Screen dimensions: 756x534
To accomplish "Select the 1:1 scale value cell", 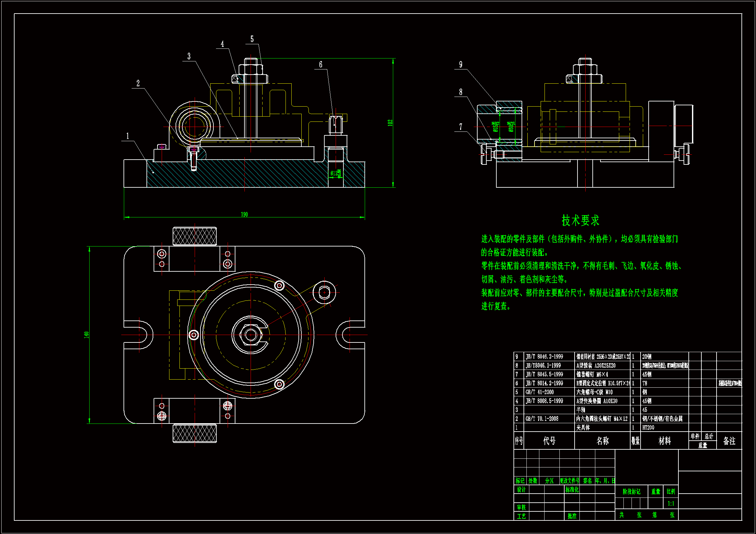I will coord(671,503).
